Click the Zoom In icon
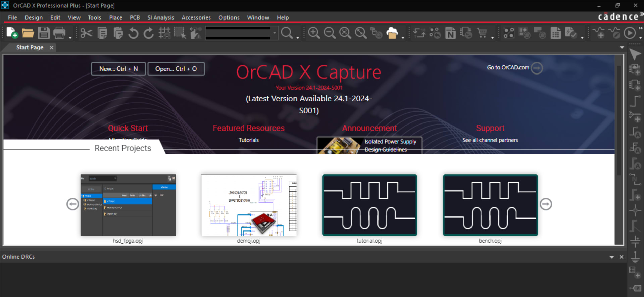This screenshot has height=297, width=644. pos(314,33)
